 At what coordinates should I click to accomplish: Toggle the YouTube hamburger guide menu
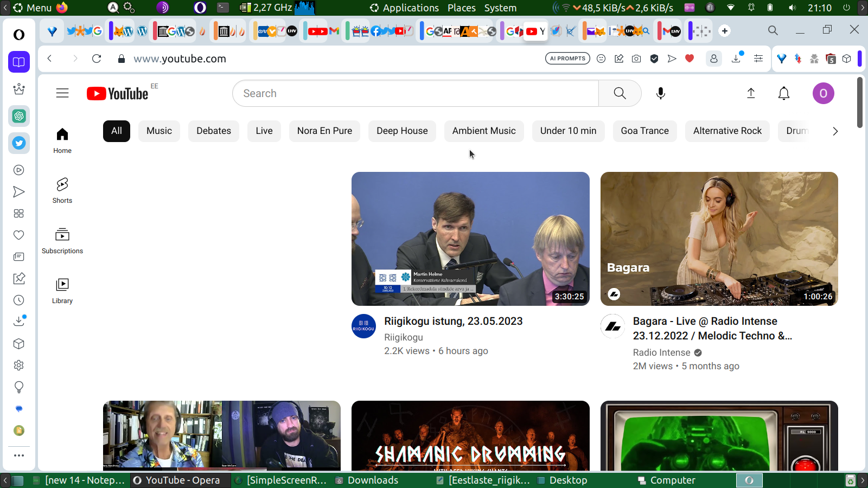point(62,93)
